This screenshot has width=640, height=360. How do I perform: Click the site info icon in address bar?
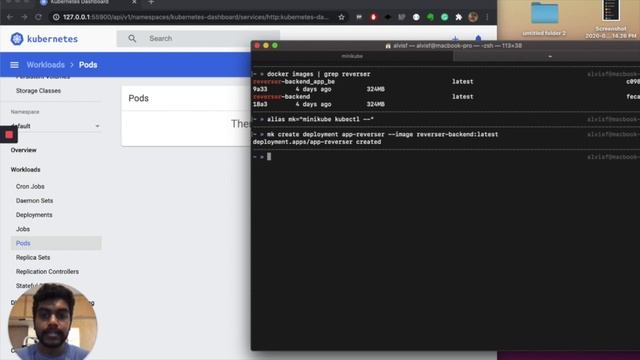click(56, 17)
